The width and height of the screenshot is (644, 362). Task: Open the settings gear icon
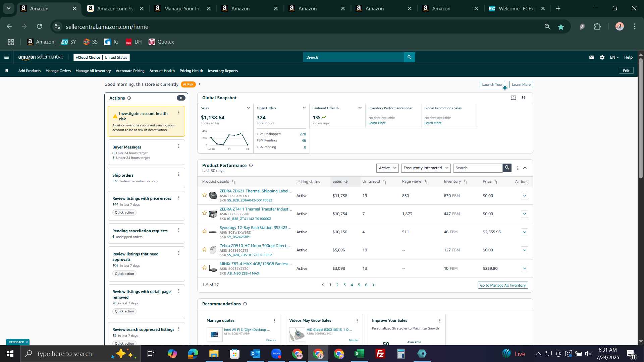click(x=602, y=57)
